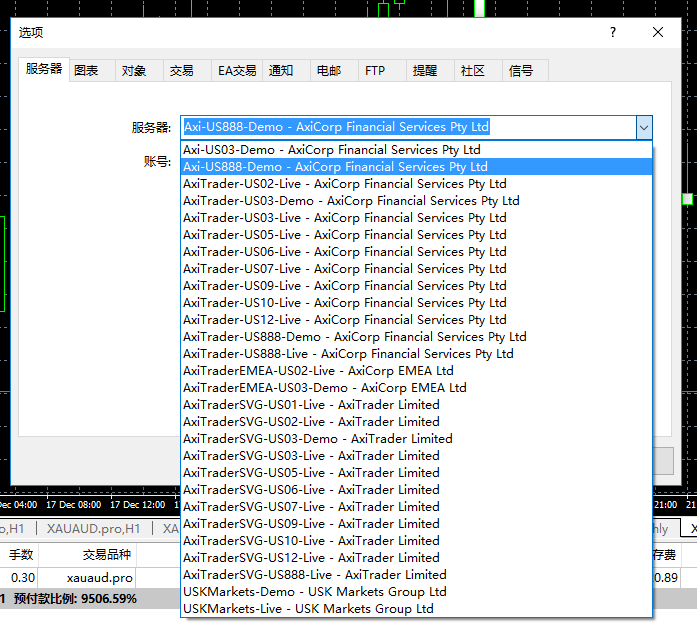Select the FTP tab

[375, 71]
